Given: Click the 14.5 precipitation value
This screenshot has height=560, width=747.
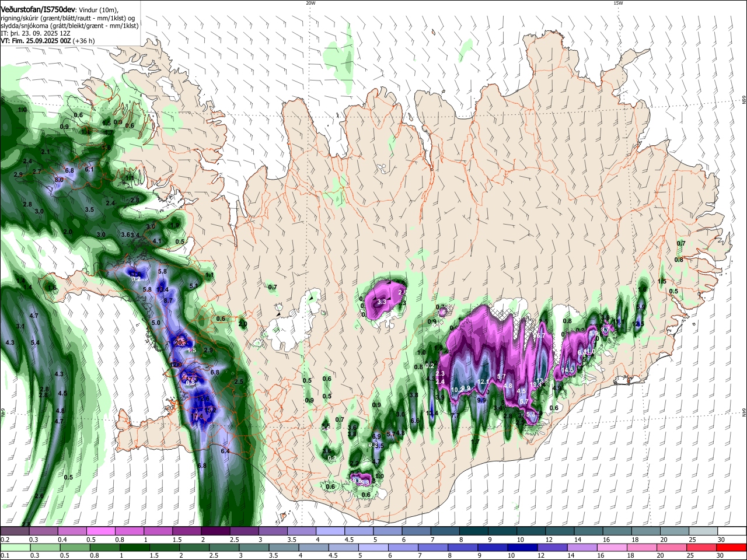Looking at the screenshot, I should click(568, 370).
